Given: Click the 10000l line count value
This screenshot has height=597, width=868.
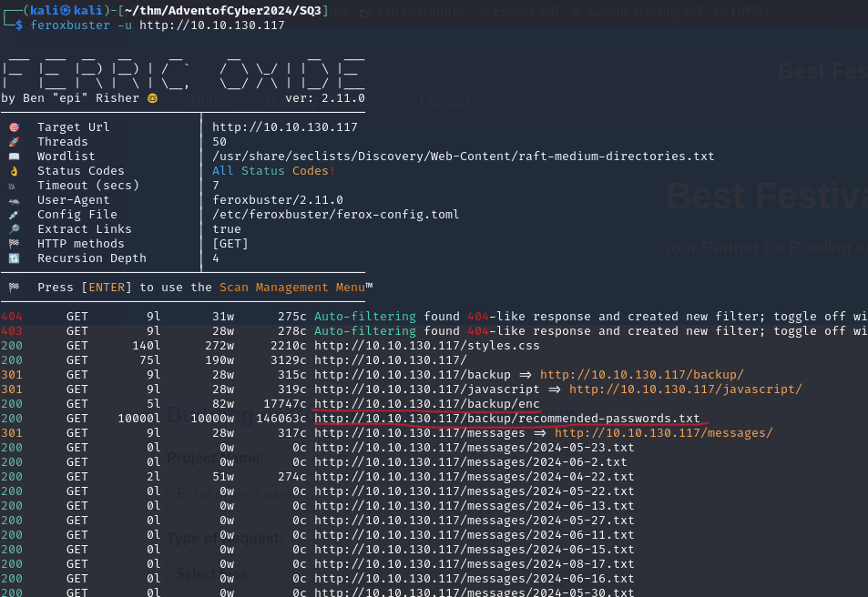Looking at the screenshot, I should click(139, 419).
